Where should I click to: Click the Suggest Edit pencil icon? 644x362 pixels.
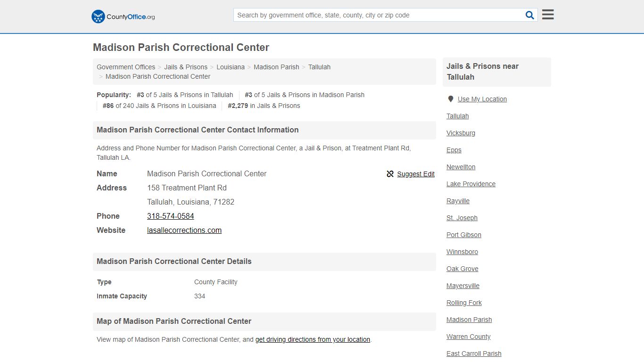click(390, 174)
